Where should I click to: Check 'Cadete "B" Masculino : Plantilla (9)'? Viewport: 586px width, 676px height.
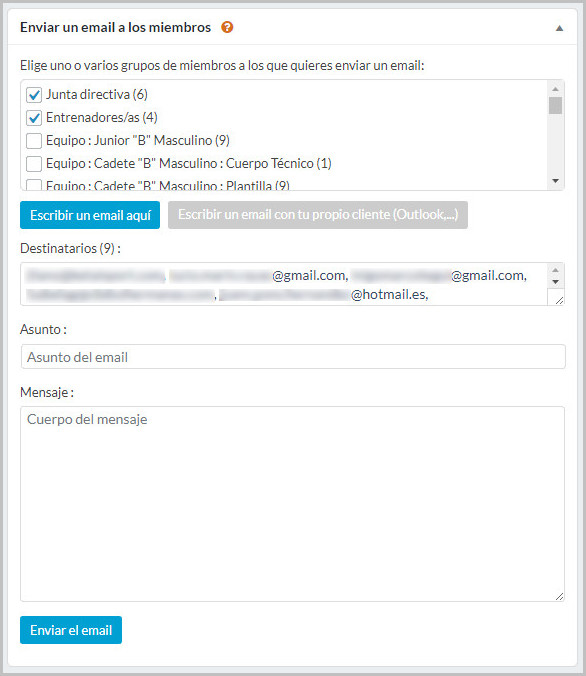coord(34,185)
